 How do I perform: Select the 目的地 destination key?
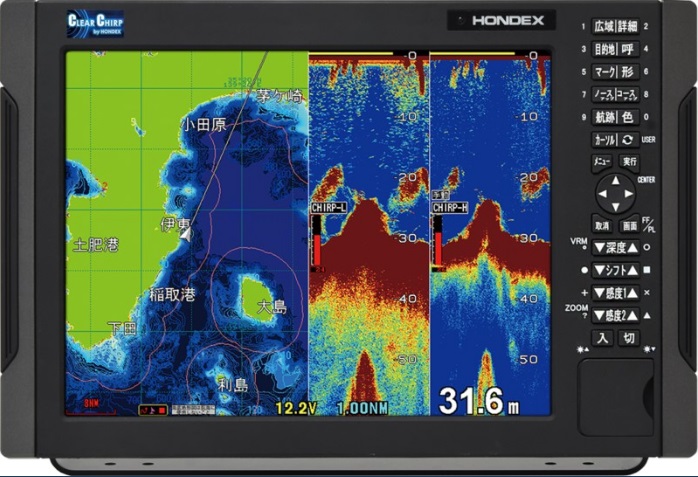click(x=603, y=49)
